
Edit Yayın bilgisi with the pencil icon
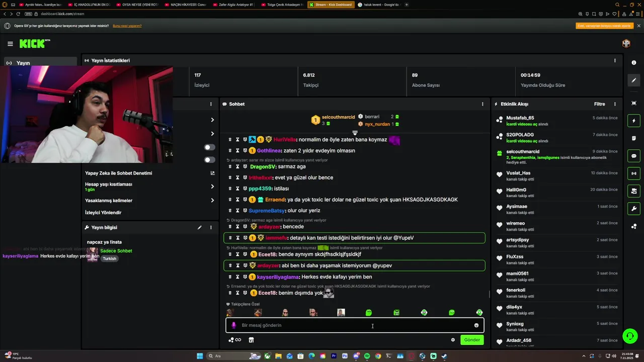(x=199, y=227)
